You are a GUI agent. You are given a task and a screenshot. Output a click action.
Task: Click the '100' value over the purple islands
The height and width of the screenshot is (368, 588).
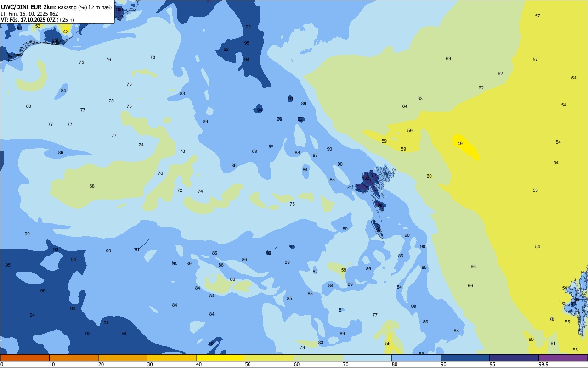[366, 178]
